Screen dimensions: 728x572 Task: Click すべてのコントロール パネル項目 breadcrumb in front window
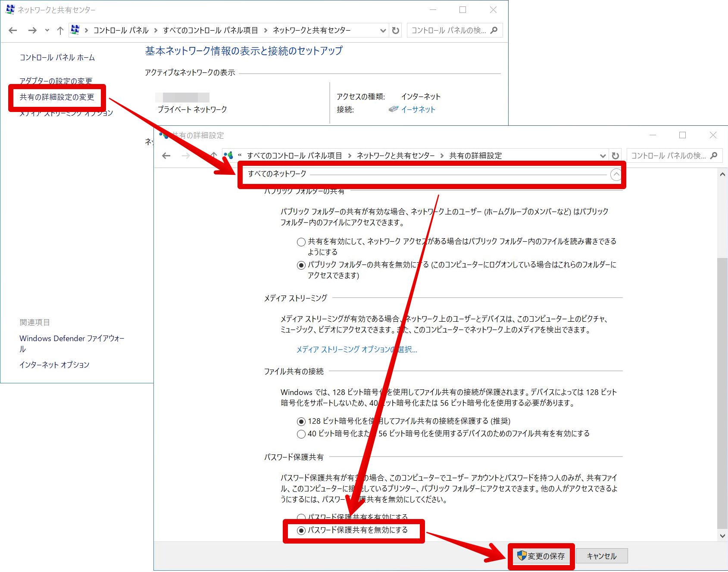[294, 155]
